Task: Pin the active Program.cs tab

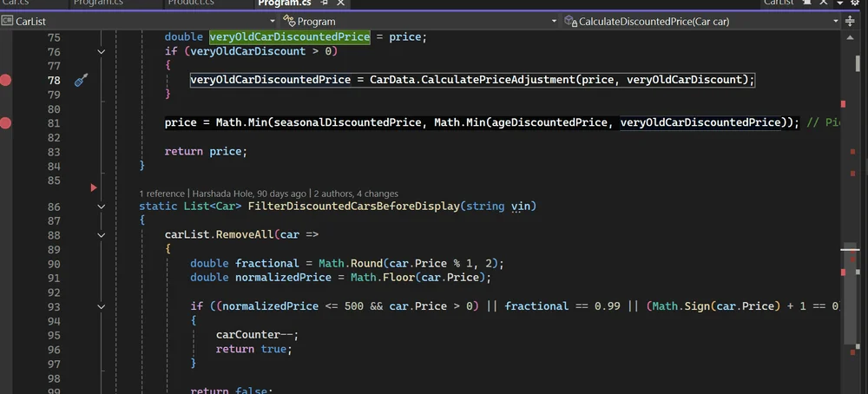Action: 325,3
